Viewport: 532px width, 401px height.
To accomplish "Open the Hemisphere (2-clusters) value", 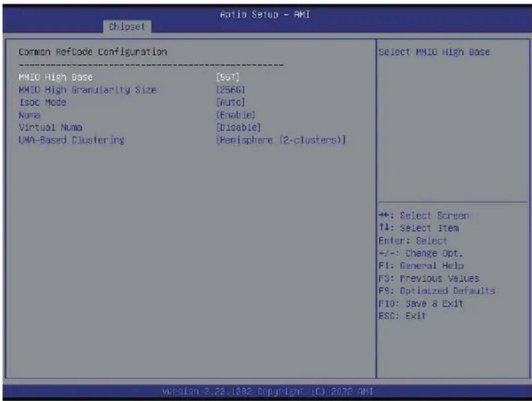I will (281, 140).
